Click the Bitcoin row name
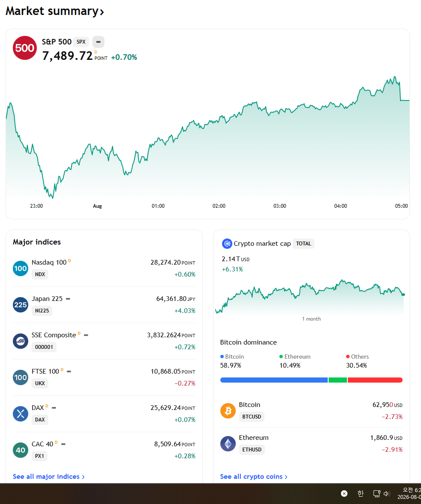 click(x=249, y=405)
